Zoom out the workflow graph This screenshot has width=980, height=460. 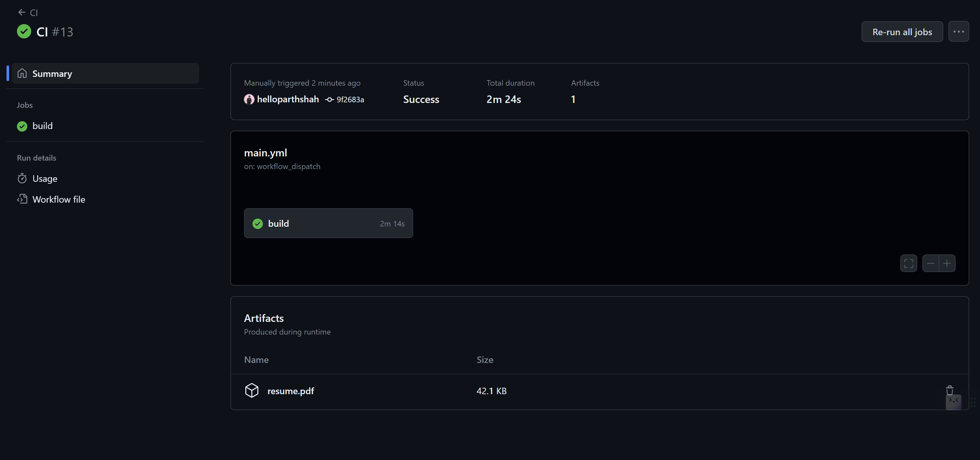(931, 264)
